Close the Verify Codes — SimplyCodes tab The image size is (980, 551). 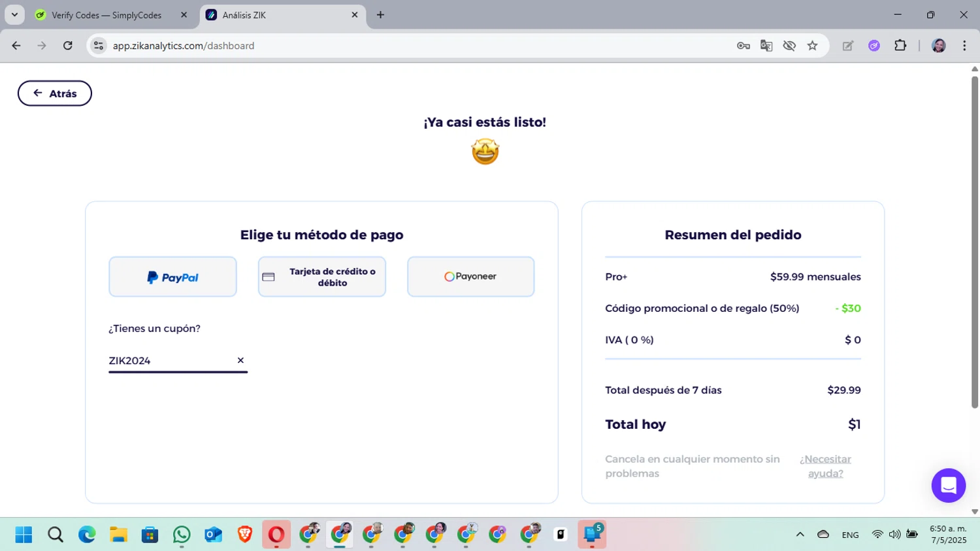pyautogui.click(x=184, y=15)
